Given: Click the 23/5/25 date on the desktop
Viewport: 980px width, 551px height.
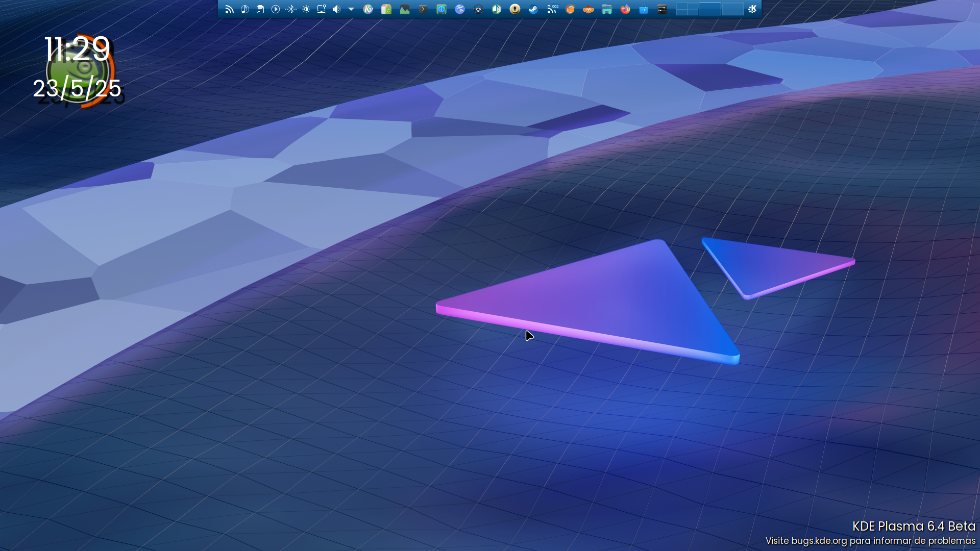Looking at the screenshot, I should (x=77, y=89).
